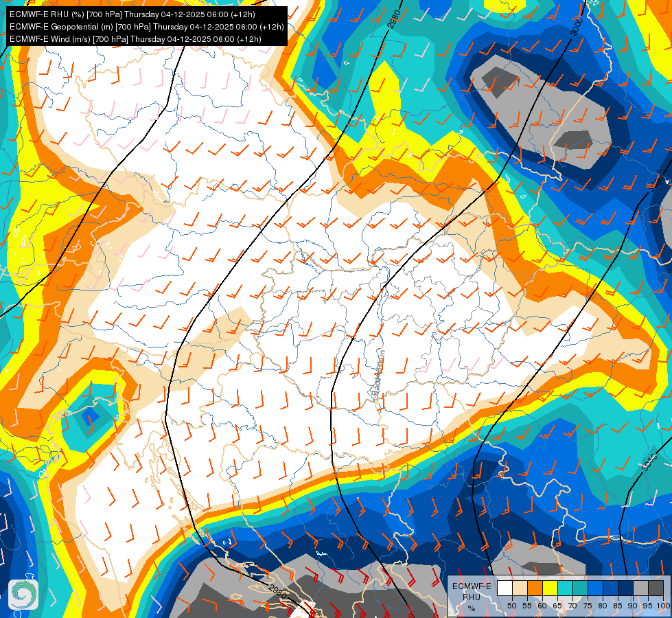Select the bright blue 75–80% legend swatch
Image resolution: width=672 pixels, height=618 pixels.
595,588
